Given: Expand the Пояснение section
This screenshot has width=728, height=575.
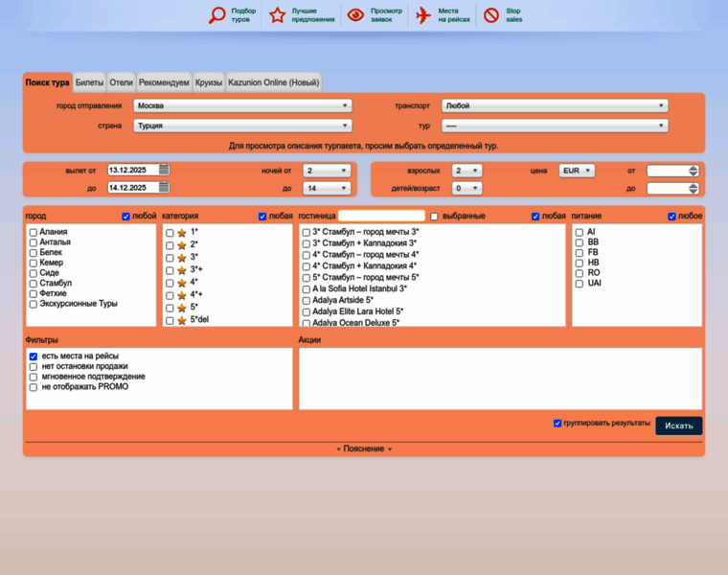Looking at the screenshot, I should pos(364,448).
